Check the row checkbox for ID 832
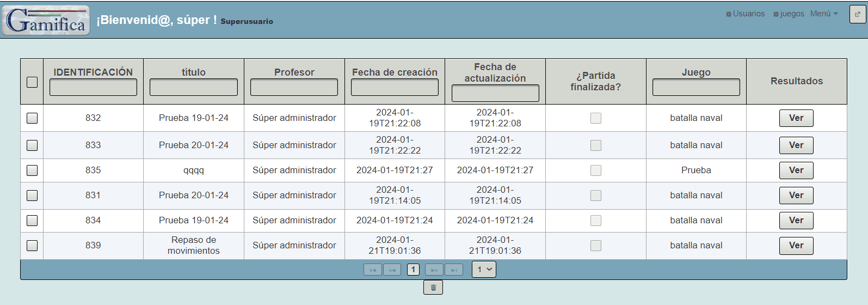The image size is (868, 305). pos(32,118)
